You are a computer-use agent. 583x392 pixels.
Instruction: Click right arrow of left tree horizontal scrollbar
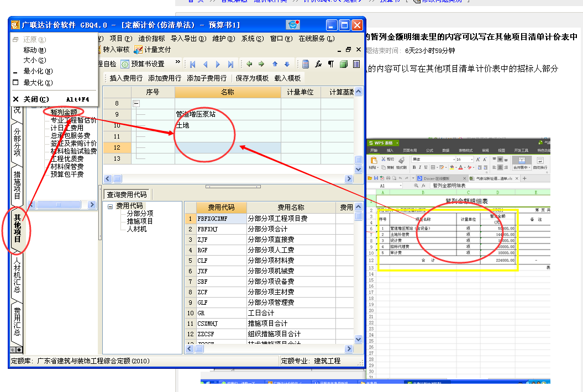click(x=92, y=205)
